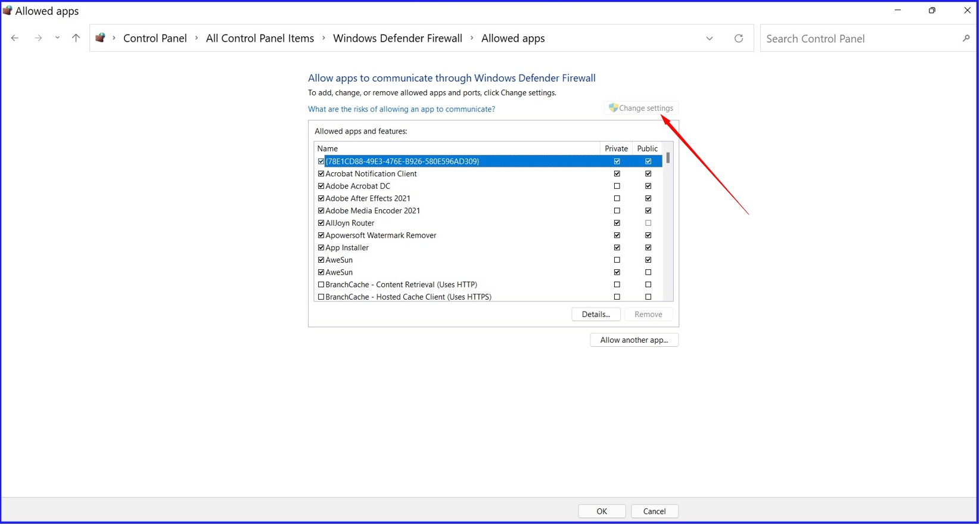Go to the Windows Defender Firewall breadcrumb

point(397,38)
